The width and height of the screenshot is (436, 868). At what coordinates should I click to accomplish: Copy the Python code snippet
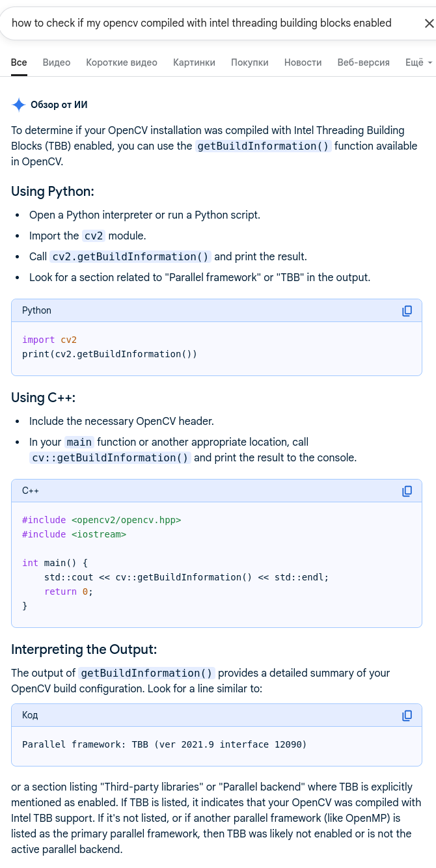(407, 310)
